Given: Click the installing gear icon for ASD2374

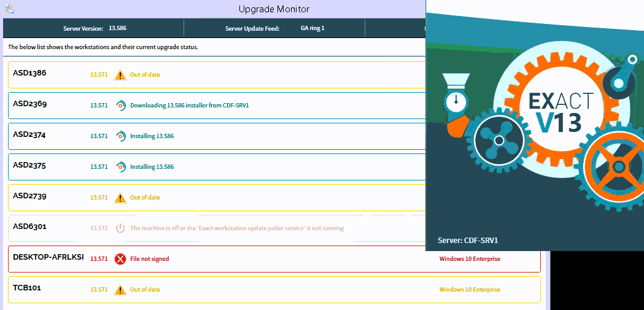Looking at the screenshot, I should click(x=120, y=136).
